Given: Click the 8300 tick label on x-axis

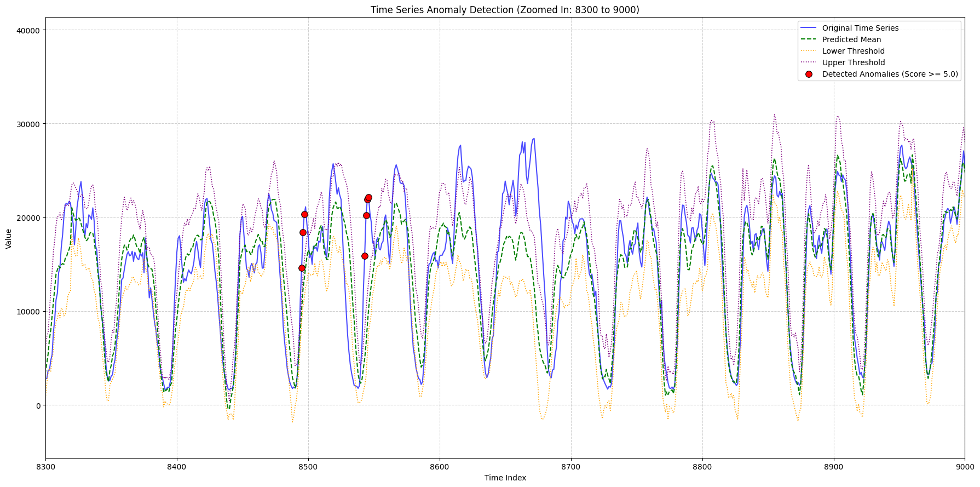Looking at the screenshot, I should point(45,466).
